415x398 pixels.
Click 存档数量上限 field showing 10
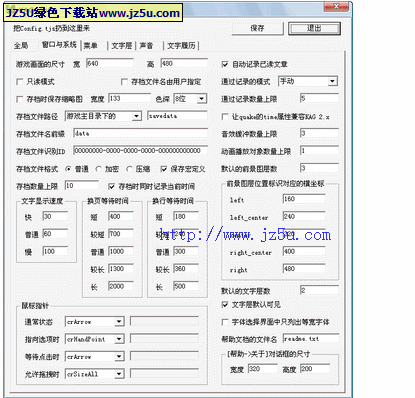(82, 186)
